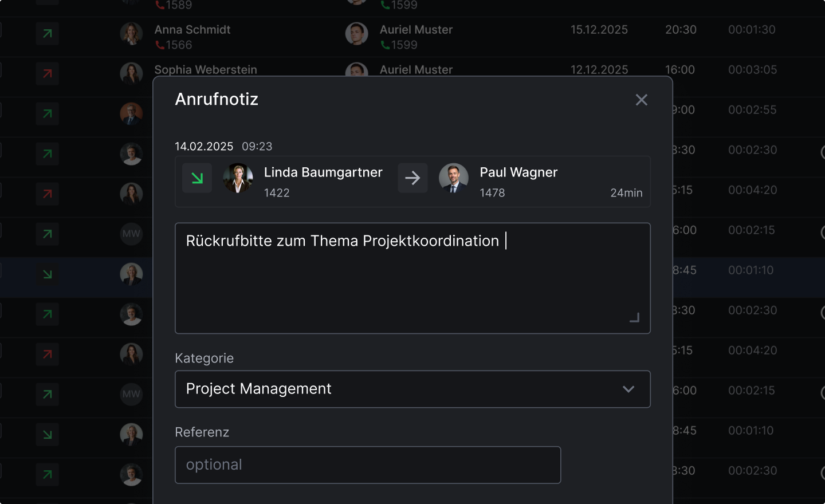Click Anna Schmidt's avatar in the call list

pos(131,34)
